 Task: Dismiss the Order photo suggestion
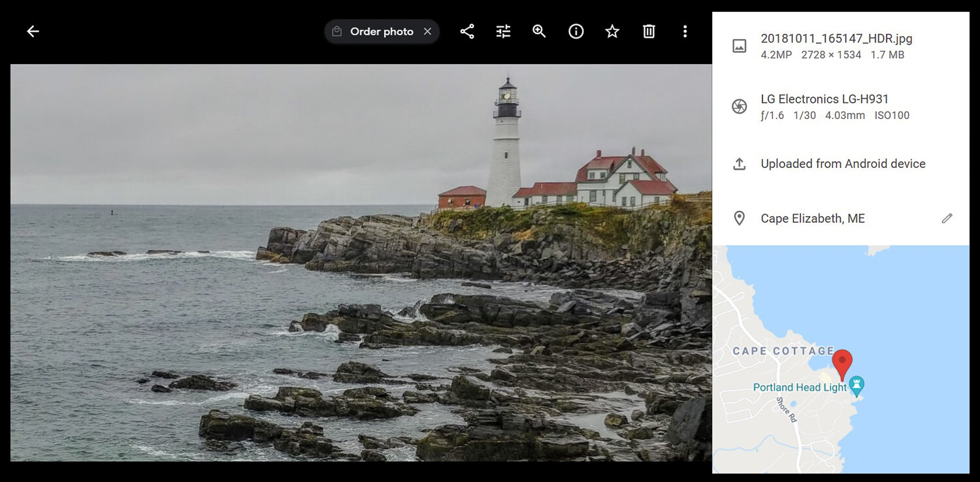(428, 31)
